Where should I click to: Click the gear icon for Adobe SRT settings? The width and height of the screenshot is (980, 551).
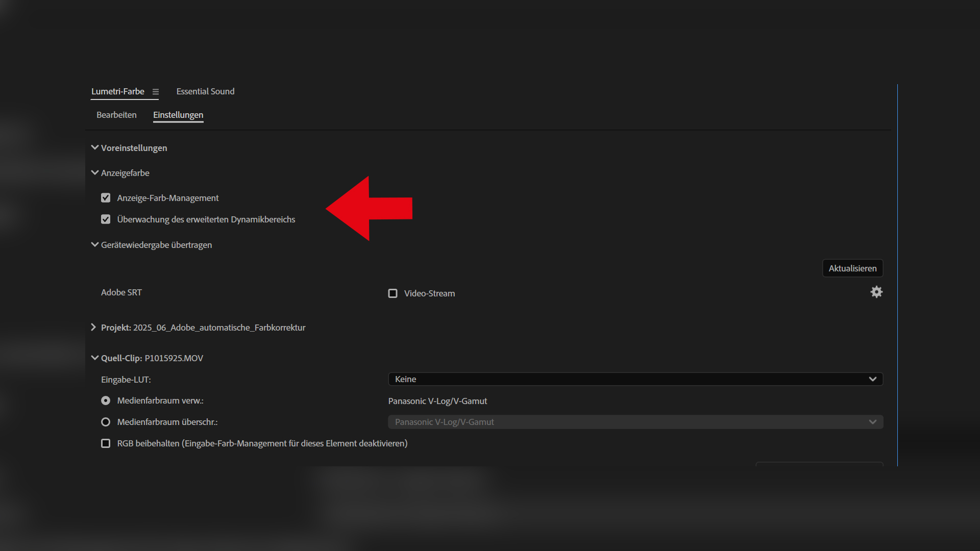click(876, 292)
